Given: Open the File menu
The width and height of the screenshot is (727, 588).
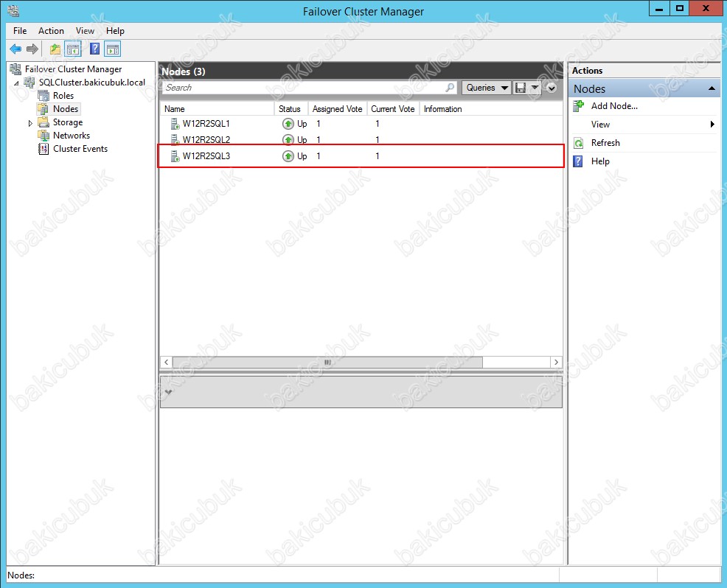Looking at the screenshot, I should click(20, 31).
